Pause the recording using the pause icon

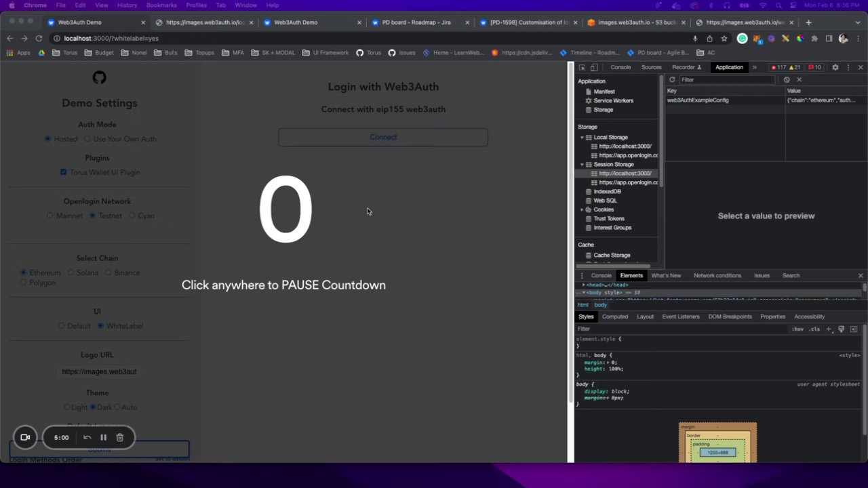[x=103, y=437]
